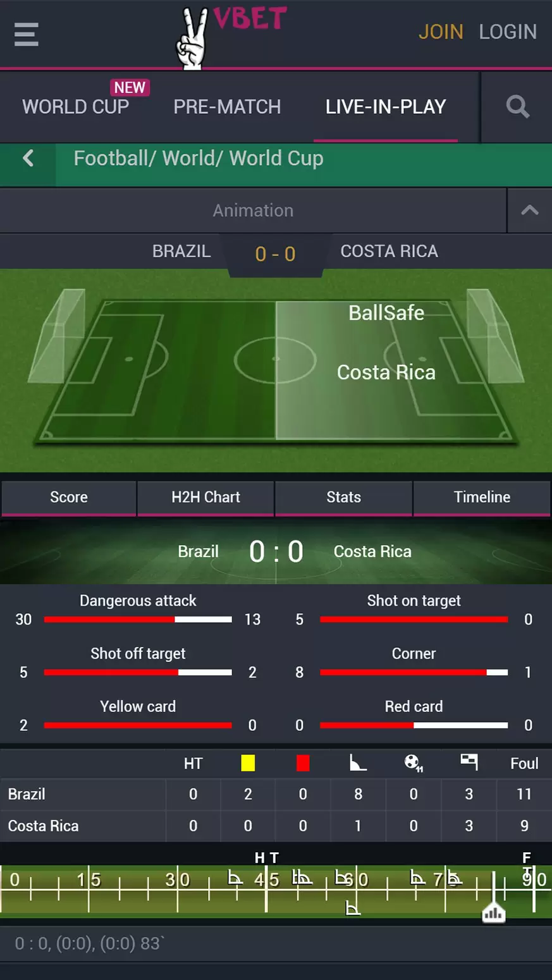Select the red card column icon
This screenshot has width=552, height=980.
click(303, 763)
